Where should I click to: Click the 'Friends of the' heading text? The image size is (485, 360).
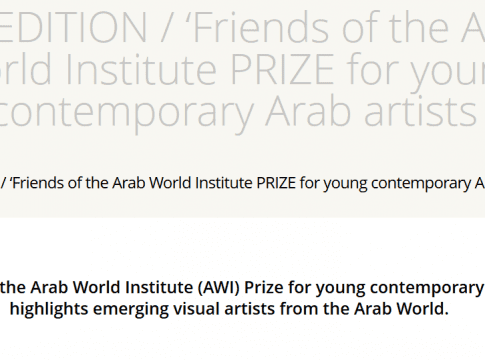click(320, 28)
